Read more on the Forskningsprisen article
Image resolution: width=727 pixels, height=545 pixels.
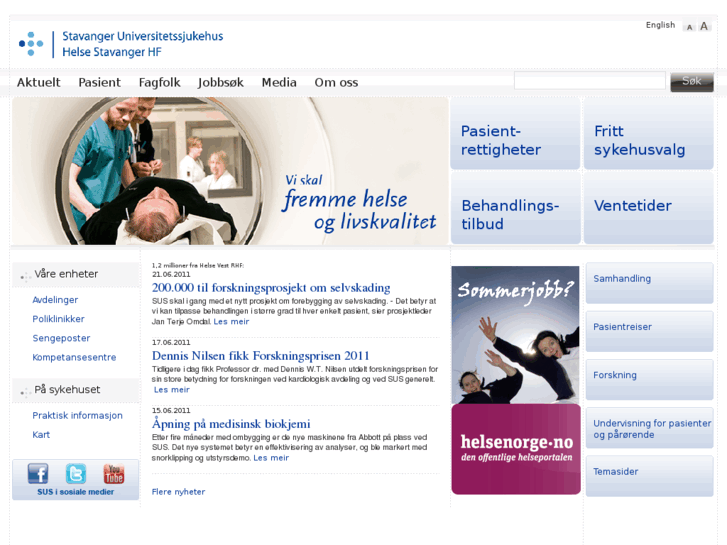(x=172, y=390)
